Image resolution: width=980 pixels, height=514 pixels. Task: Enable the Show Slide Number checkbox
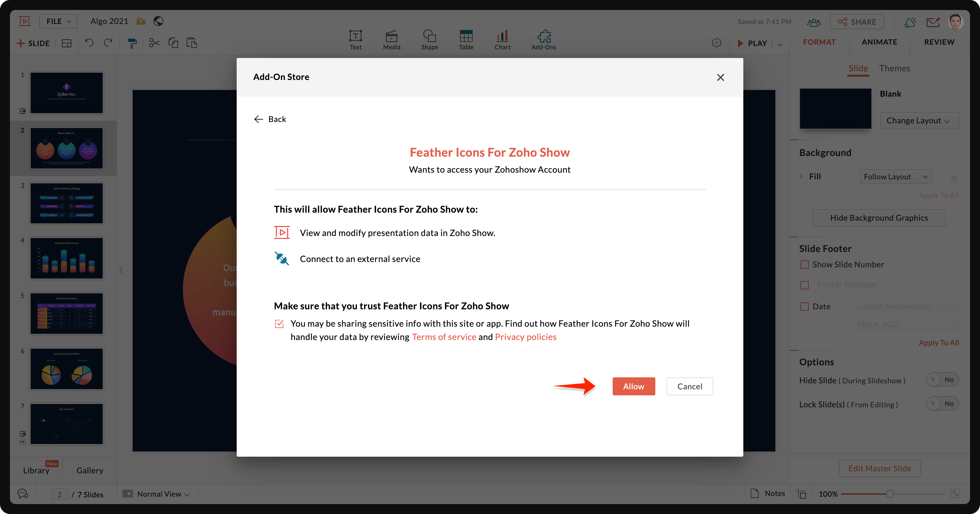pyautogui.click(x=804, y=264)
